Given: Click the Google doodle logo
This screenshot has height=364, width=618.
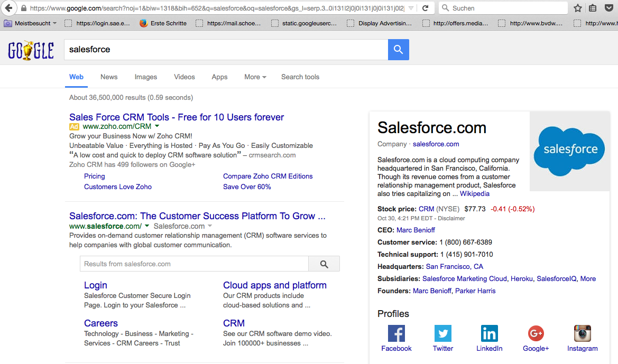Looking at the screenshot, I should (x=31, y=50).
